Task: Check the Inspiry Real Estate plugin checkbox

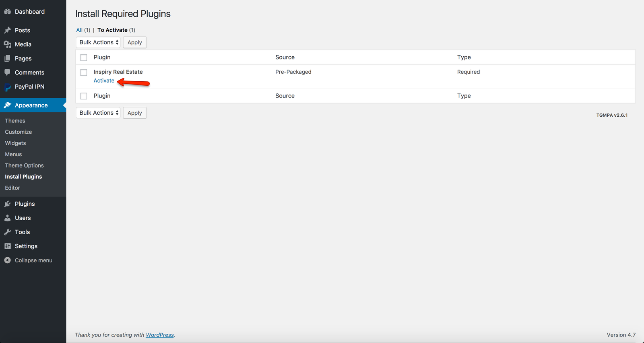Action: pos(84,72)
